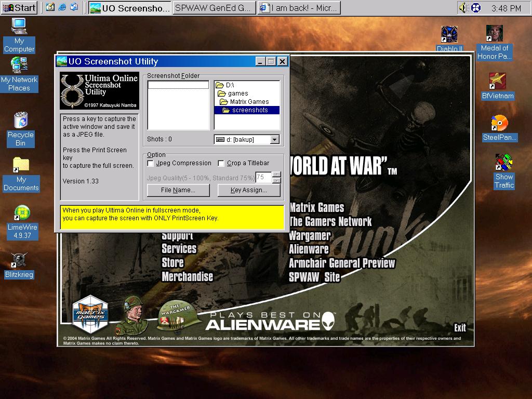Select the screenshots folder in tree
The height and width of the screenshot is (399, 532).
pyautogui.click(x=247, y=110)
